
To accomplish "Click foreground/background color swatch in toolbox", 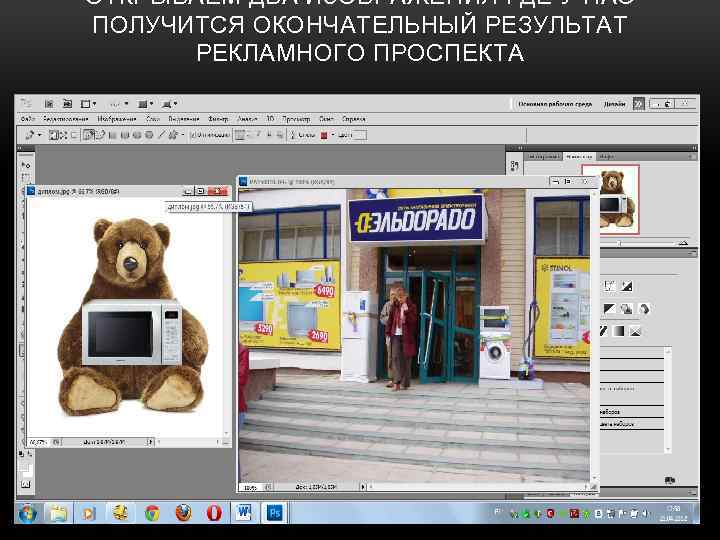I will [26, 470].
